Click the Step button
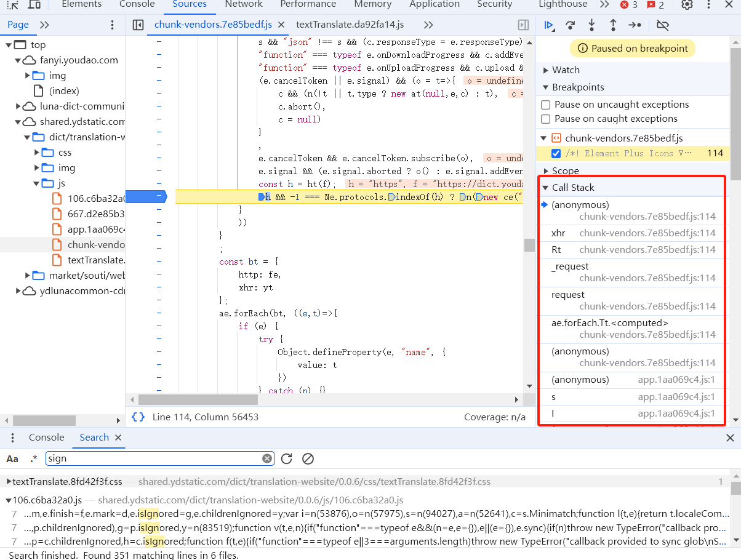This screenshot has height=560, width=741. click(635, 25)
